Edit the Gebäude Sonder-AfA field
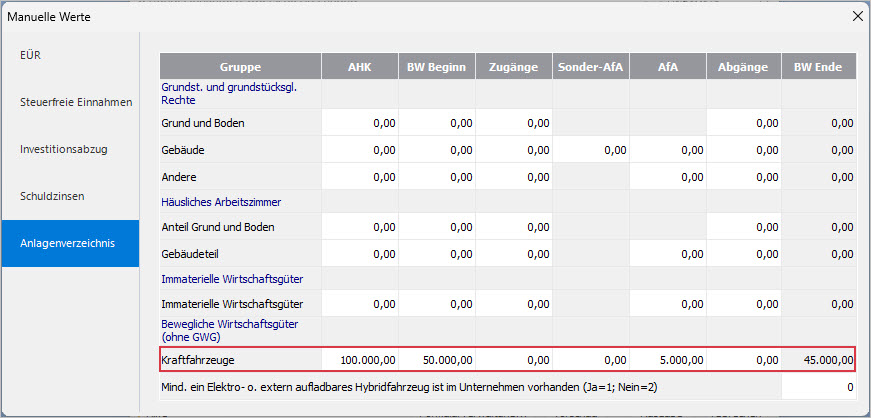871x418 pixels. pyautogui.click(x=590, y=150)
